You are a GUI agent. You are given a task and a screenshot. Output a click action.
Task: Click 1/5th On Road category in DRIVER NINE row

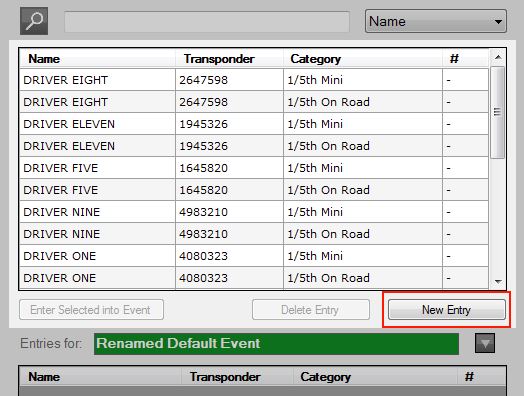(363, 234)
